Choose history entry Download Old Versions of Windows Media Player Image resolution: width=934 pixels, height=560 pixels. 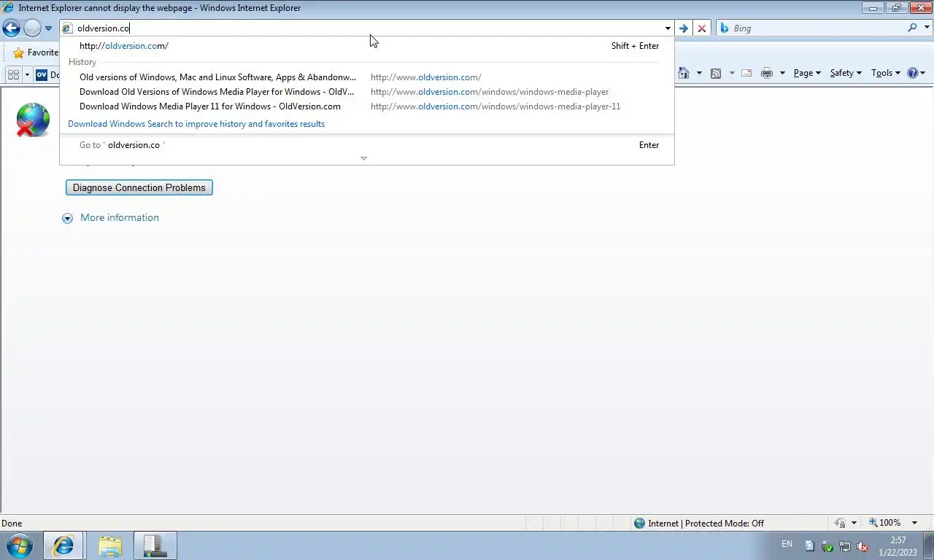click(367, 92)
